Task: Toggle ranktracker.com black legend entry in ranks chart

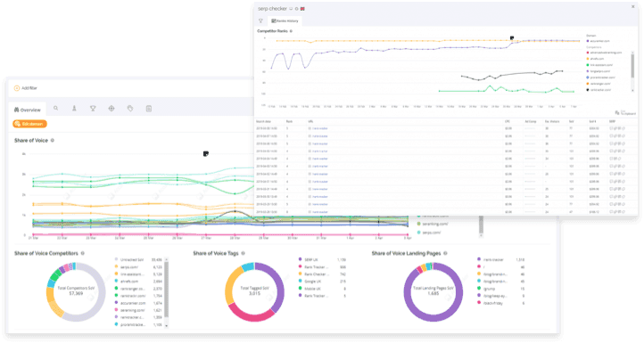Action: coord(599,90)
